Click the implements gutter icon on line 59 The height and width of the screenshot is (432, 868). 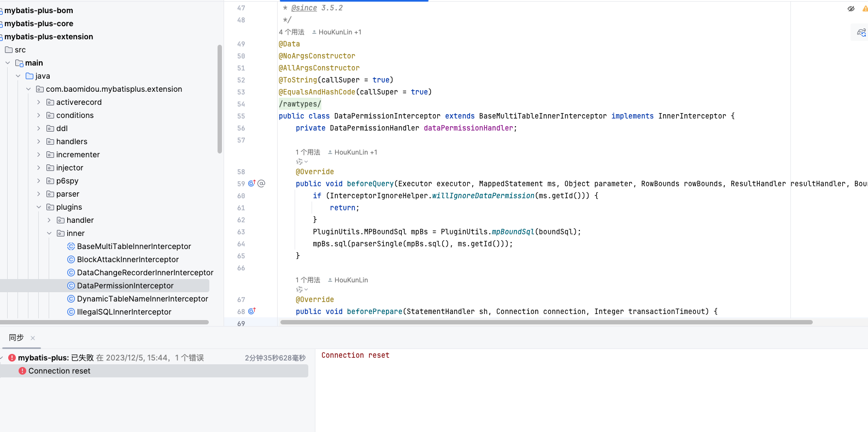252,184
